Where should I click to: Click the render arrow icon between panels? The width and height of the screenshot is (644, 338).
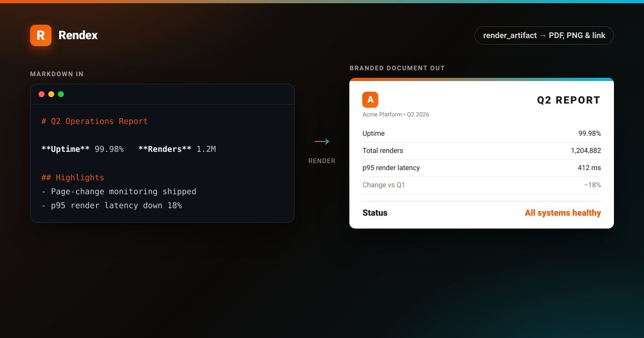(322, 142)
